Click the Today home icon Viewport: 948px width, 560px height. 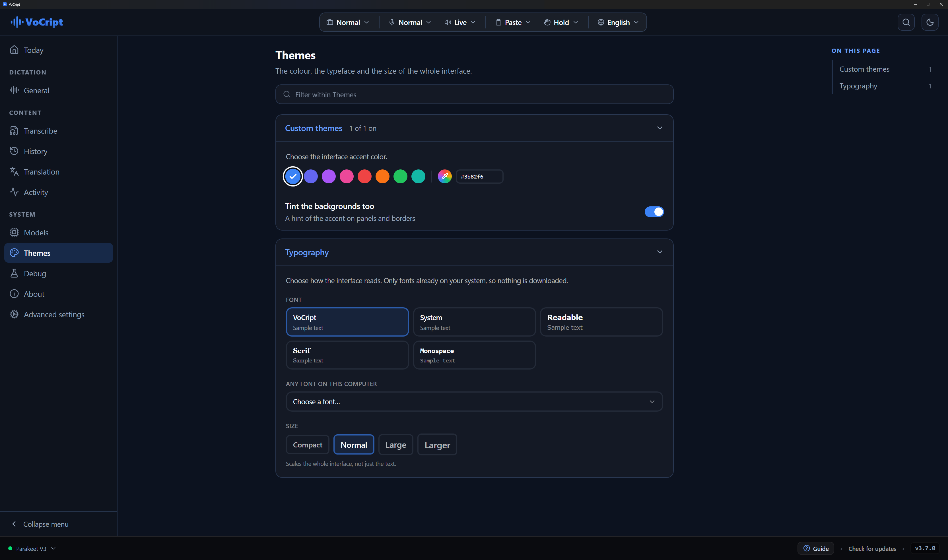pos(14,50)
